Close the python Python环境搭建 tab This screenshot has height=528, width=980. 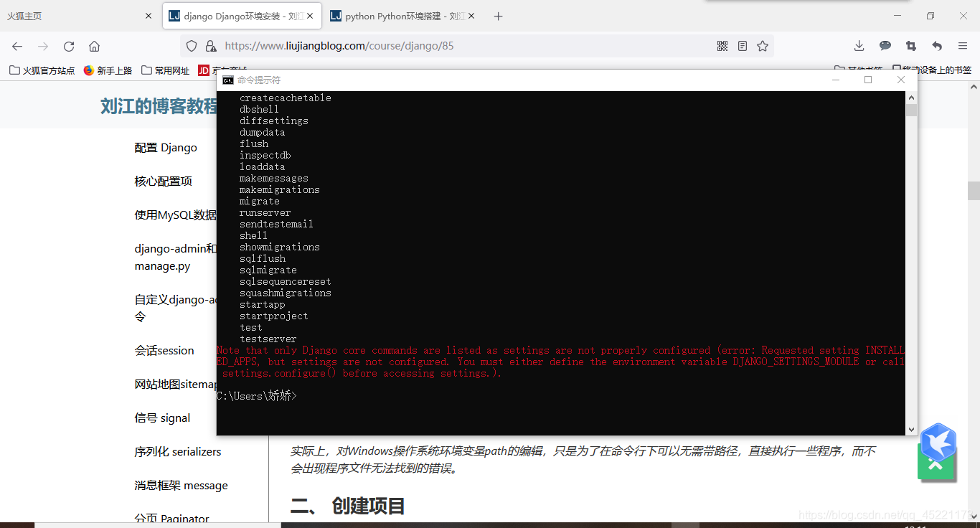[x=471, y=16]
